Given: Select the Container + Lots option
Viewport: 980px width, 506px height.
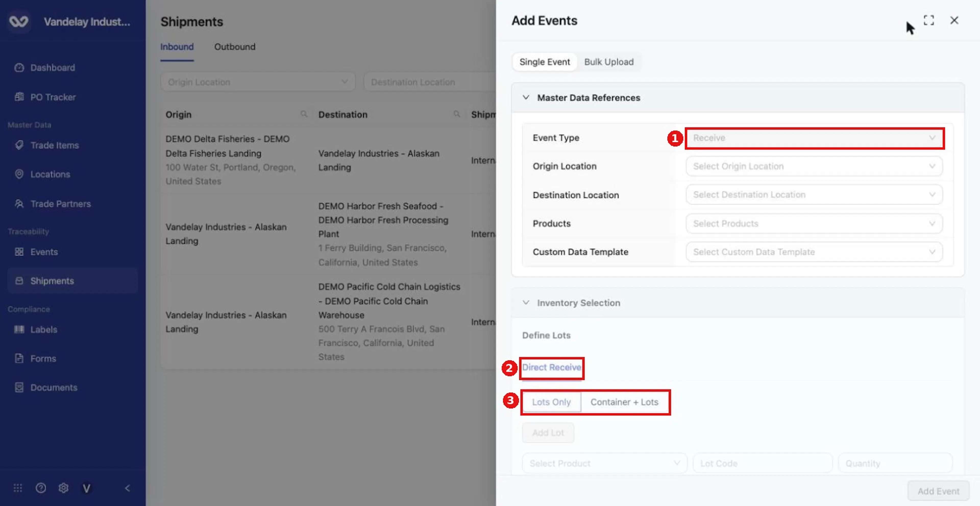Looking at the screenshot, I should coord(624,402).
